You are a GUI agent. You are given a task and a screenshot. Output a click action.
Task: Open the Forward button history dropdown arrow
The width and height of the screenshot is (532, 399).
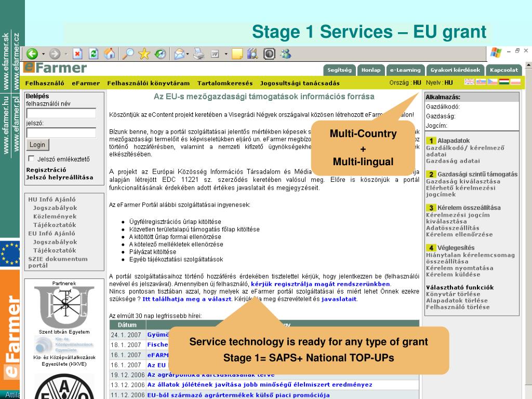(66, 54)
